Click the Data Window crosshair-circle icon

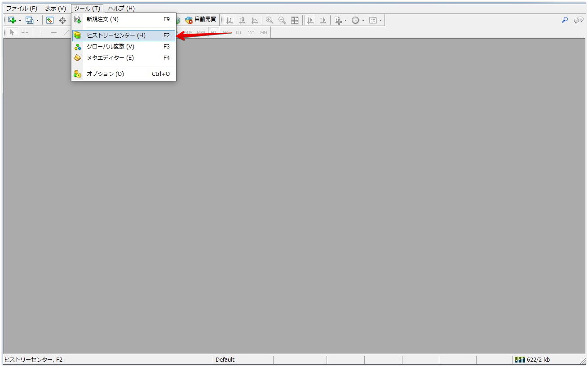[62, 20]
